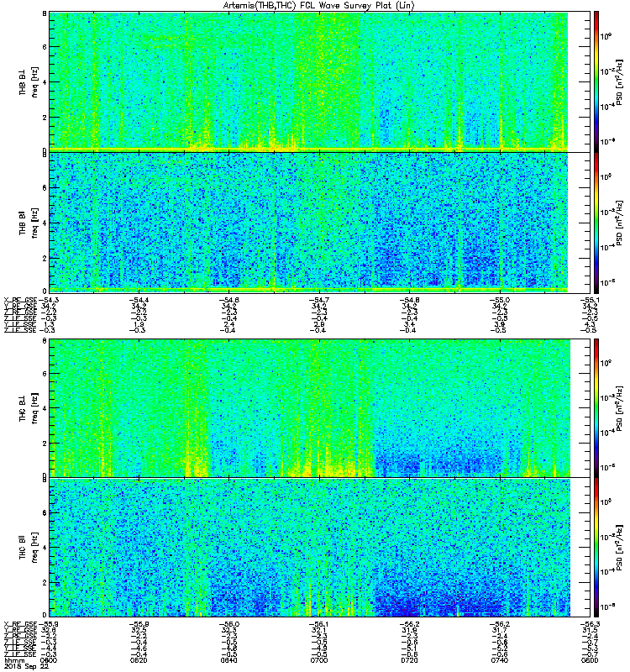Click the THC B∥ freq axis label
The image size is (630, 672).
[x=29, y=548]
